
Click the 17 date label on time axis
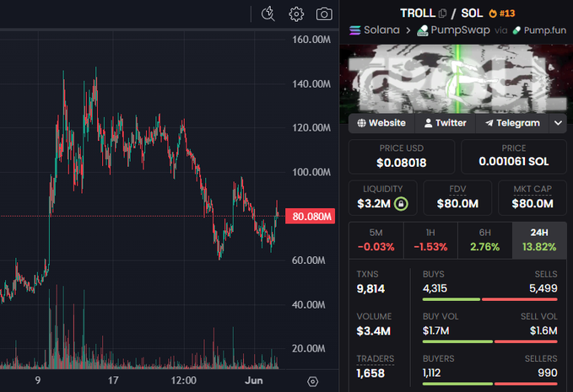(x=113, y=381)
